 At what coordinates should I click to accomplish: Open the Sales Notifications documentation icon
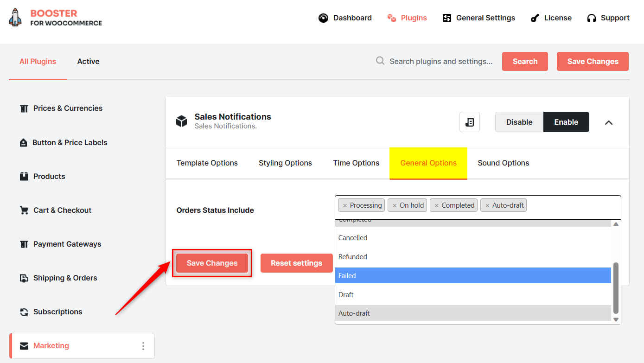pyautogui.click(x=470, y=121)
